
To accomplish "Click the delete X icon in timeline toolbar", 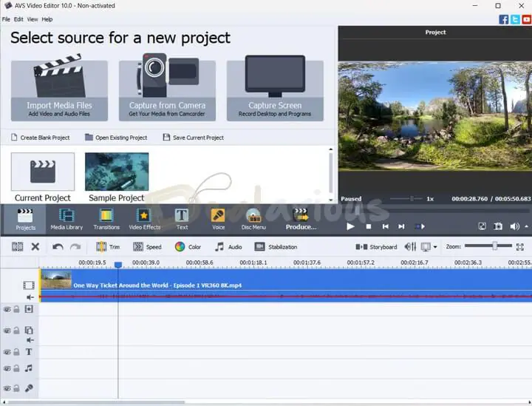I will tap(35, 246).
